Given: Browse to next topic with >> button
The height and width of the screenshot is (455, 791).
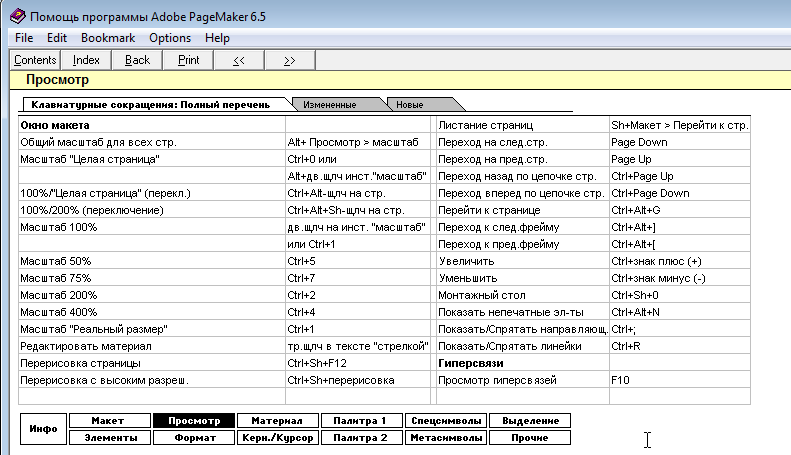Looking at the screenshot, I should [x=290, y=60].
